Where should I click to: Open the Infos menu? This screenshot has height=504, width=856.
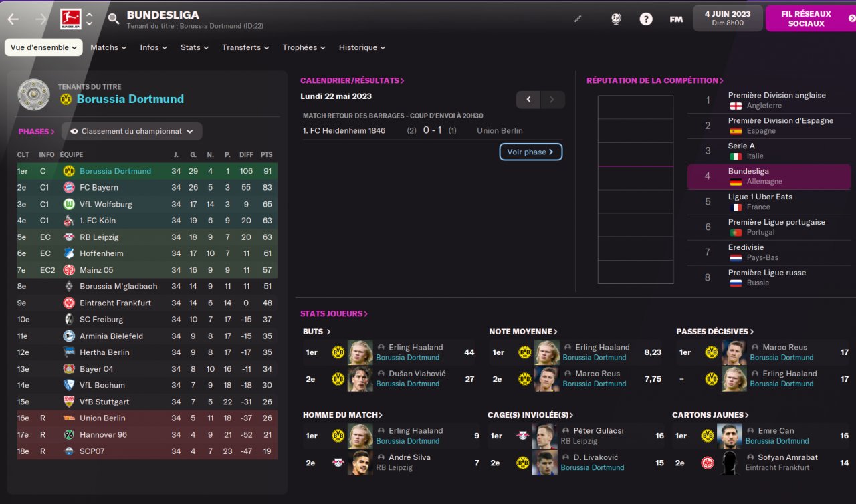click(153, 47)
